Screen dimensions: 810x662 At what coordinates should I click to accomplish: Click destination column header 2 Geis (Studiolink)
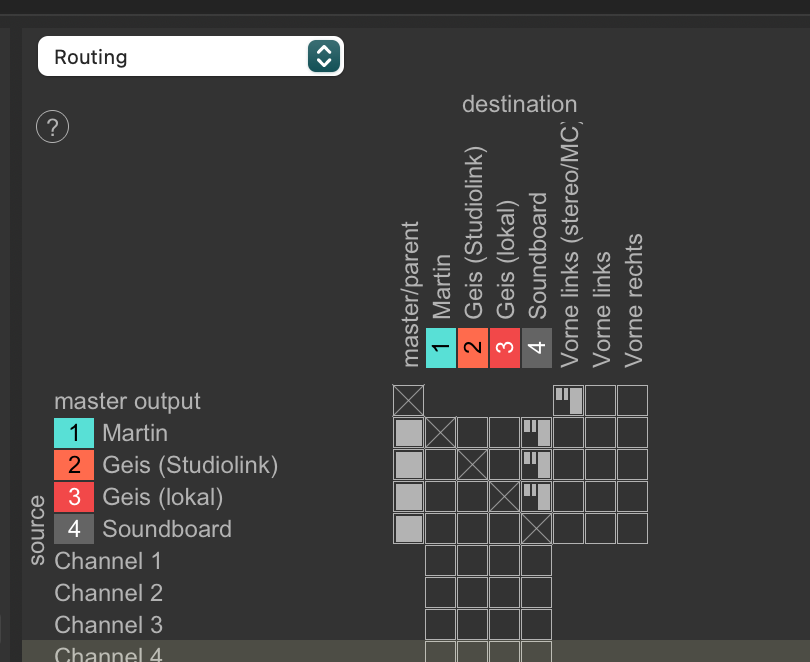tap(472, 348)
